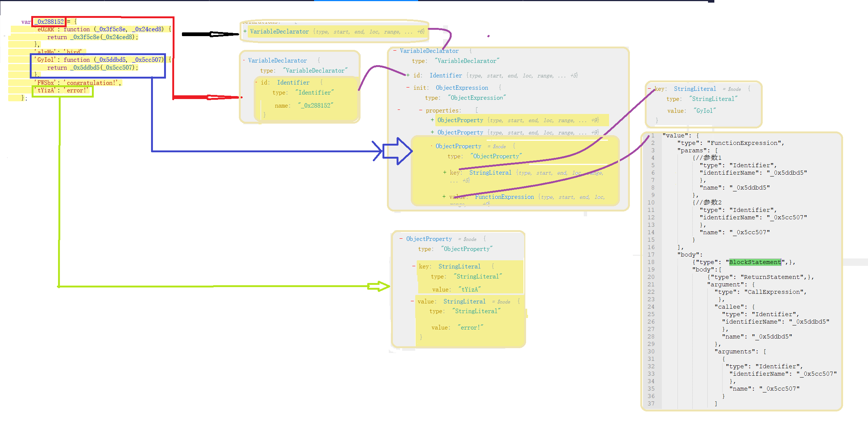Collapse the ObjectProperty node in the bottom panel
868x423 pixels.
coord(401,239)
